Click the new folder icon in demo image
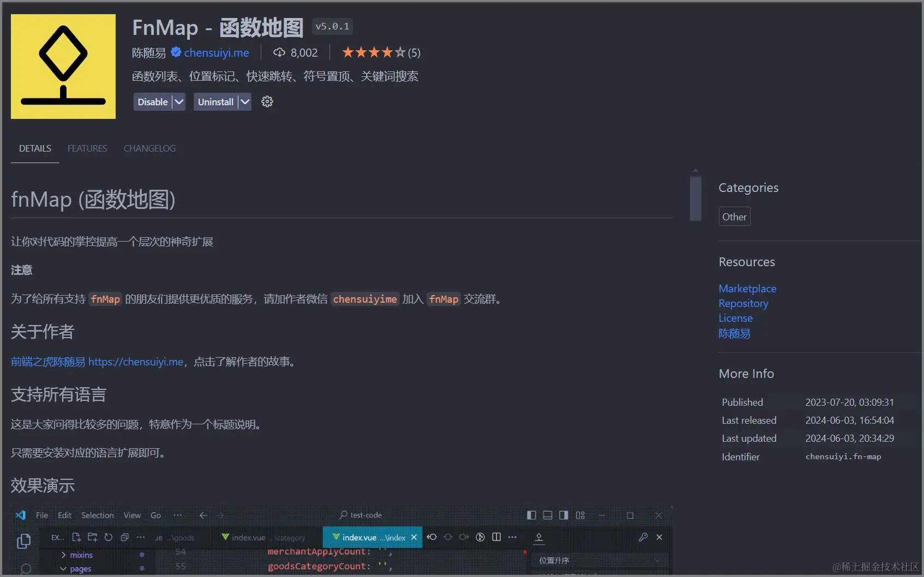The width and height of the screenshot is (924, 577). pos(92,537)
